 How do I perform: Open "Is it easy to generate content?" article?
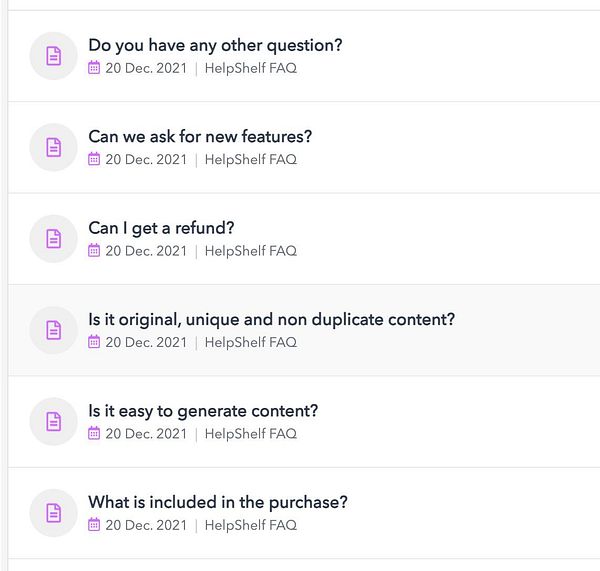pyautogui.click(x=203, y=411)
